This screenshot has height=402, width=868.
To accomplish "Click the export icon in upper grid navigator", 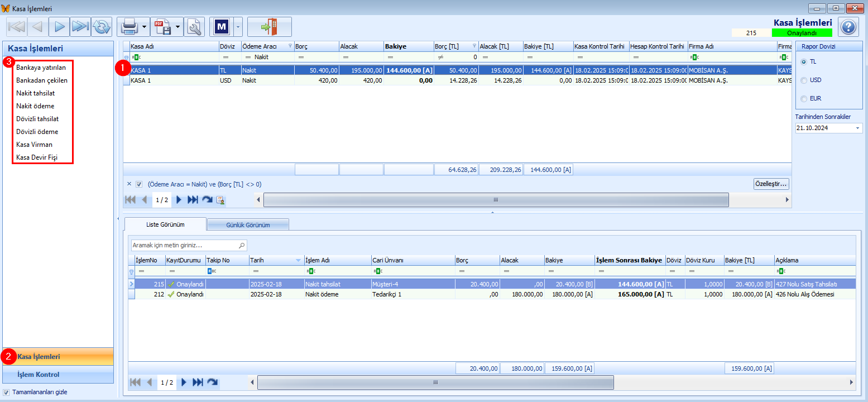I will click(220, 200).
